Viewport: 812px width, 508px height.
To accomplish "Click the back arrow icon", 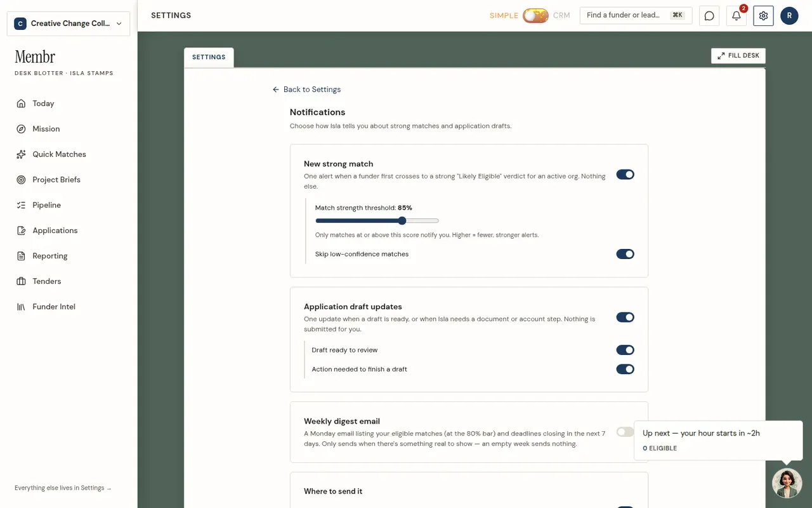I will tap(276, 90).
